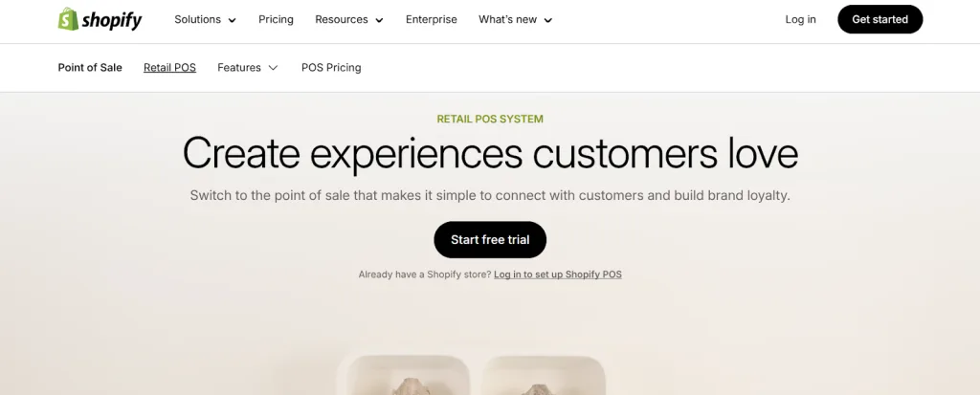Follow the Log in to set up Shopify POS link

click(558, 274)
